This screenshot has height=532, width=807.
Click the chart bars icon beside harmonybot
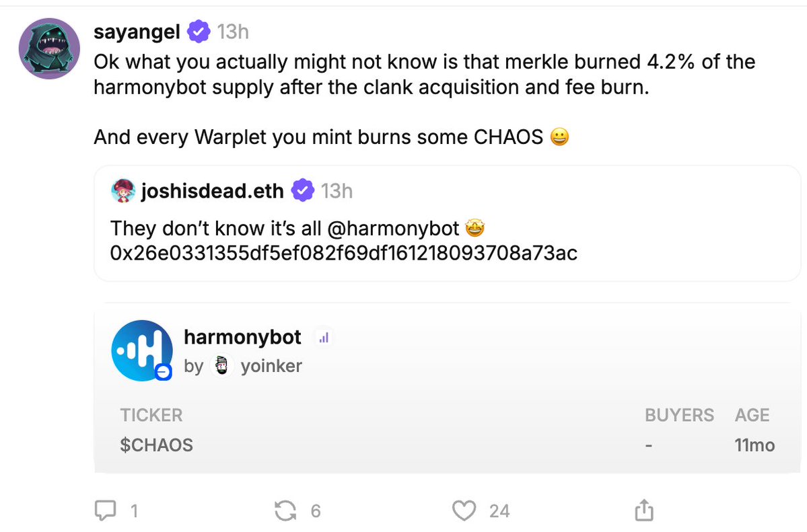(324, 338)
